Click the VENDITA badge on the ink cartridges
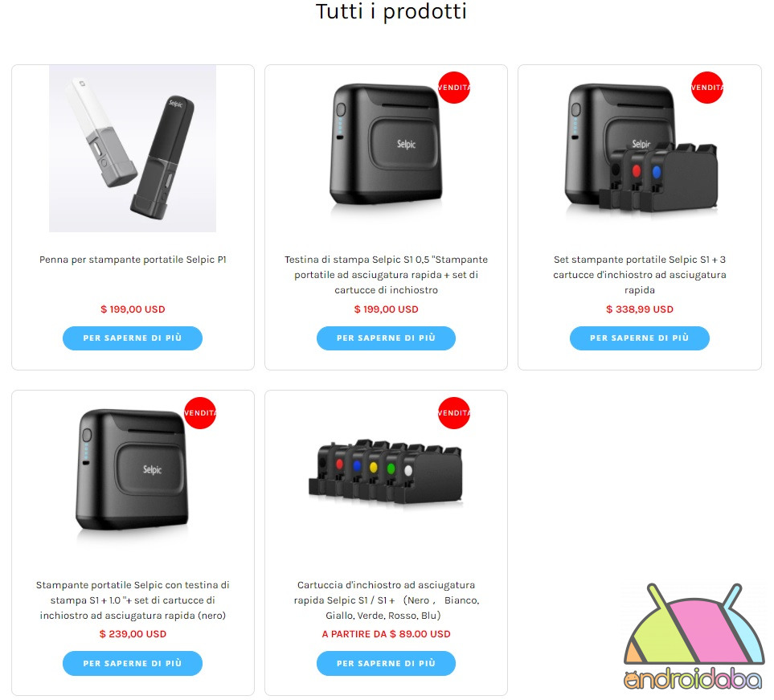 click(454, 413)
